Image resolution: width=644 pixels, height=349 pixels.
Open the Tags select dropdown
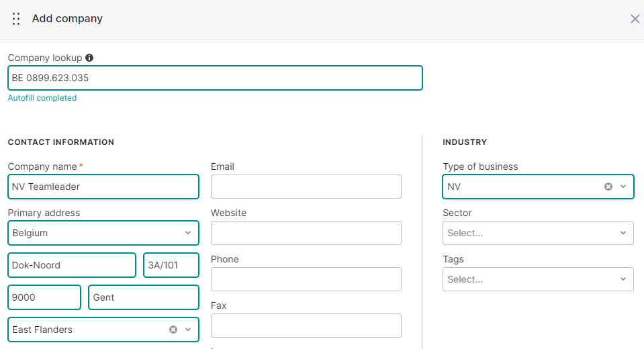pyautogui.click(x=538, y=280)
